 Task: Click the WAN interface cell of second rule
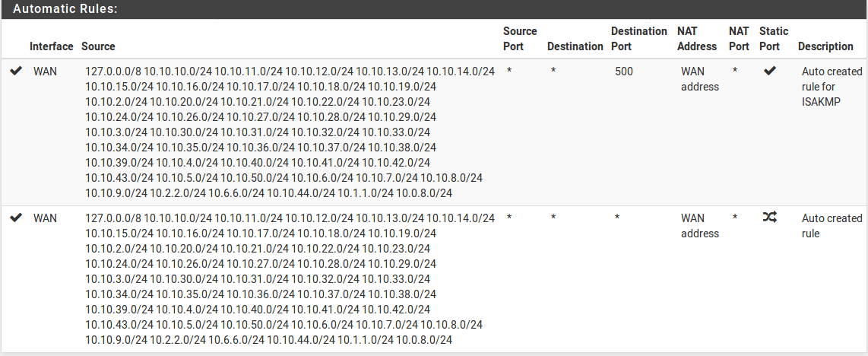point(45,218)
